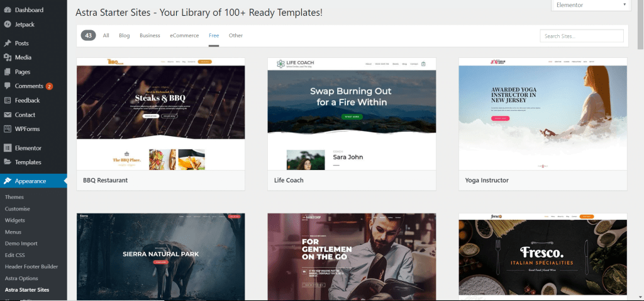Focus the Search Sites input field
This screenshot has width=644, height=301.
[582, 36]
